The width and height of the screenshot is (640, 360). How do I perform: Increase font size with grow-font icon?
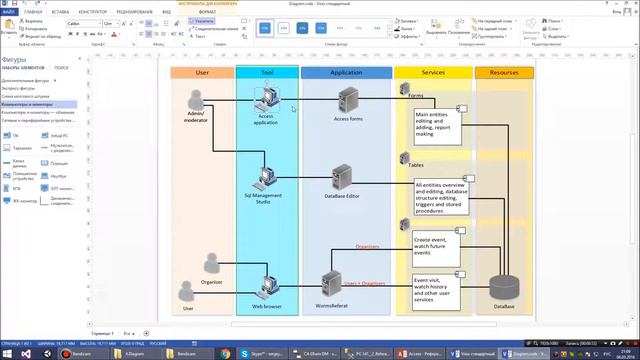click(x=124, y=24)
